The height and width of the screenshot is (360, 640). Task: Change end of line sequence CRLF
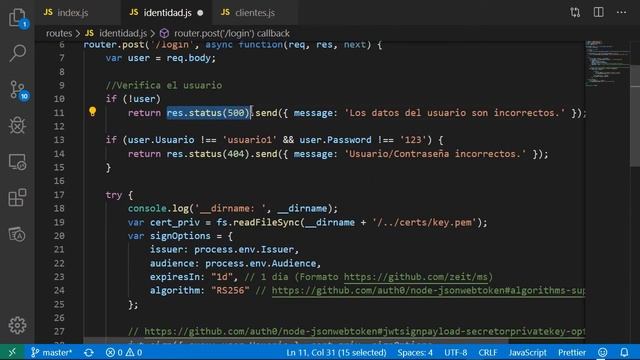coord(488,352)
